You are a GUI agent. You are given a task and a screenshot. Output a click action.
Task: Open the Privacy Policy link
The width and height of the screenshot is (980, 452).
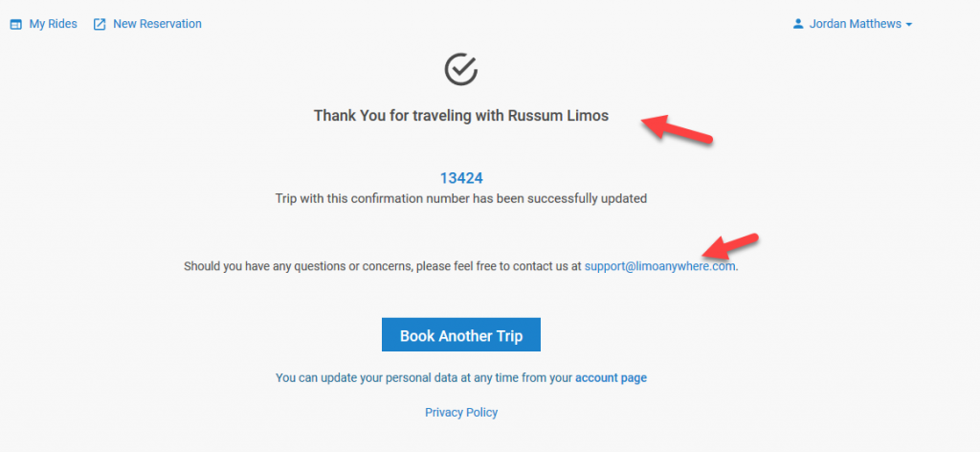(x=461, y=413)
